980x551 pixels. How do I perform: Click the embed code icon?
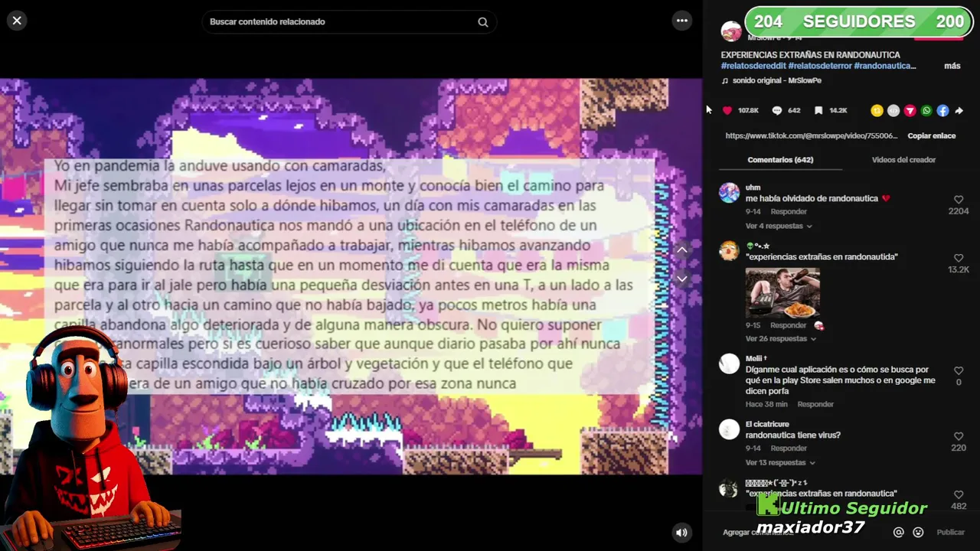coord(893,111)
